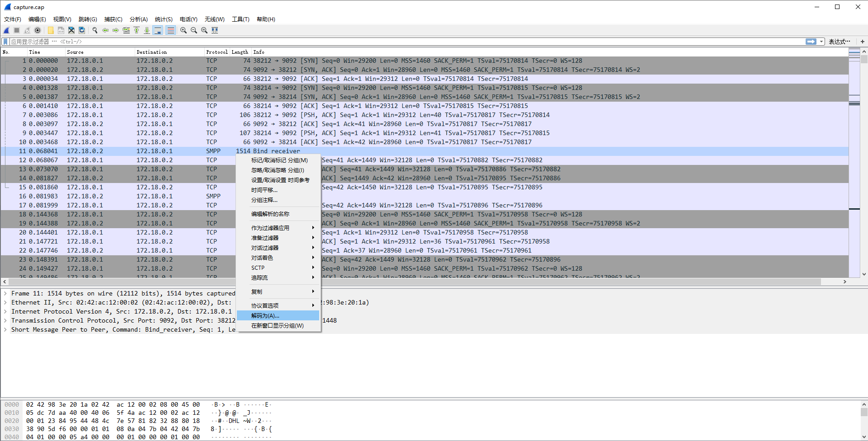Open the 电话(Y) menu

(189, 19)
